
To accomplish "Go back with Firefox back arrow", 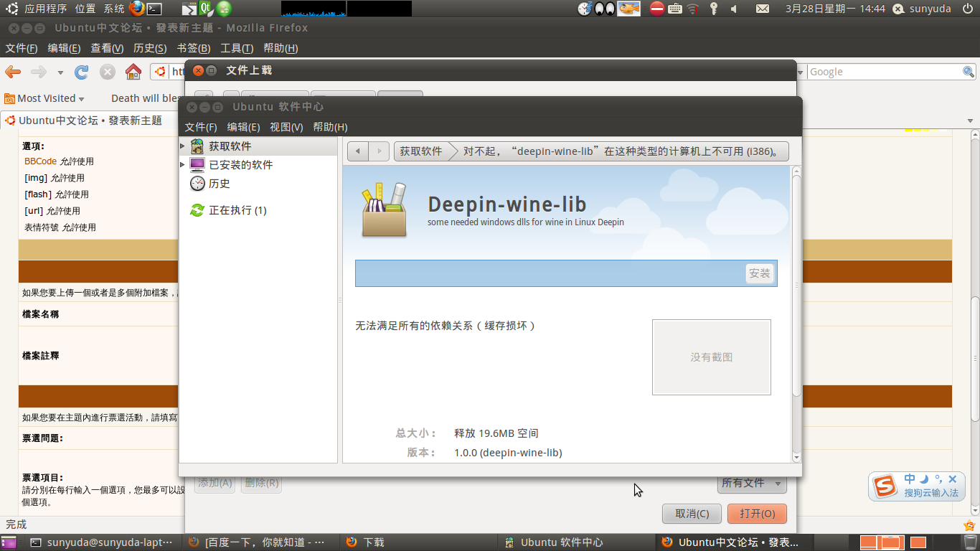I will pos(13,72).
